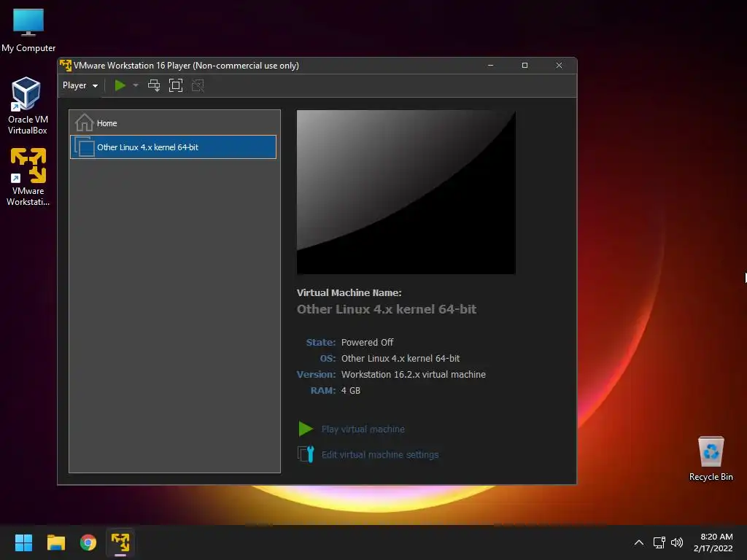
Task: Select Oracle VM VirtualBox desktop shortcut
Action: 28,106
